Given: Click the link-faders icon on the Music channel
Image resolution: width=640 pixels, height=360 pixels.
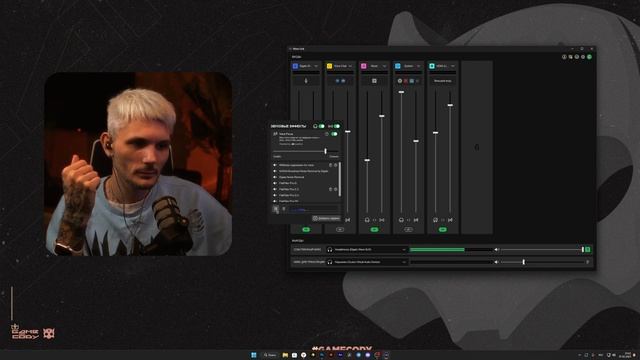Looking at the screenshot, I should point(374,220).
